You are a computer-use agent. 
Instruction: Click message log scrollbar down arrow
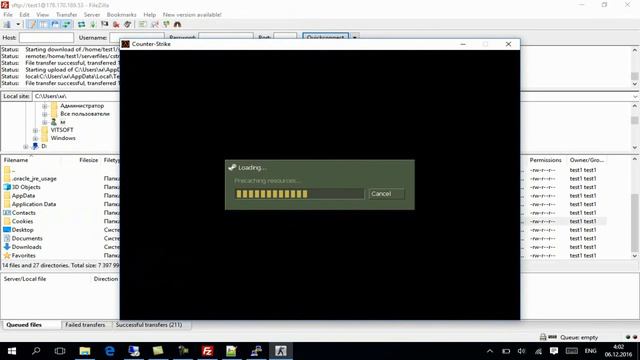pyautogui.click(x=635, y=84)
